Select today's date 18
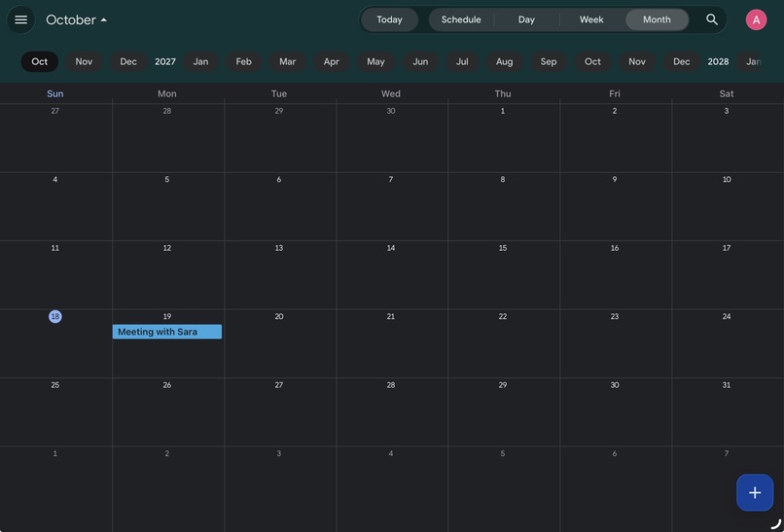784x532 pixels. 55,316
